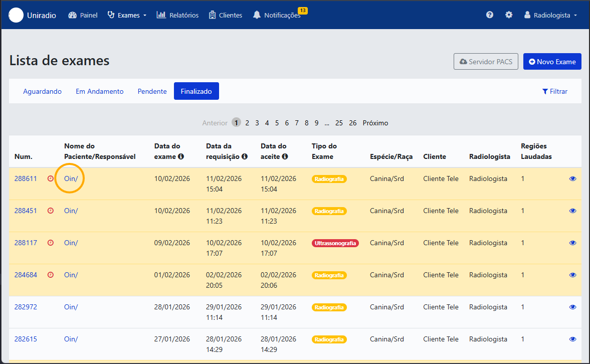View exam 288117 via eye icon
This screenshot has height=364, width=590.
click(x=572, y=243)
